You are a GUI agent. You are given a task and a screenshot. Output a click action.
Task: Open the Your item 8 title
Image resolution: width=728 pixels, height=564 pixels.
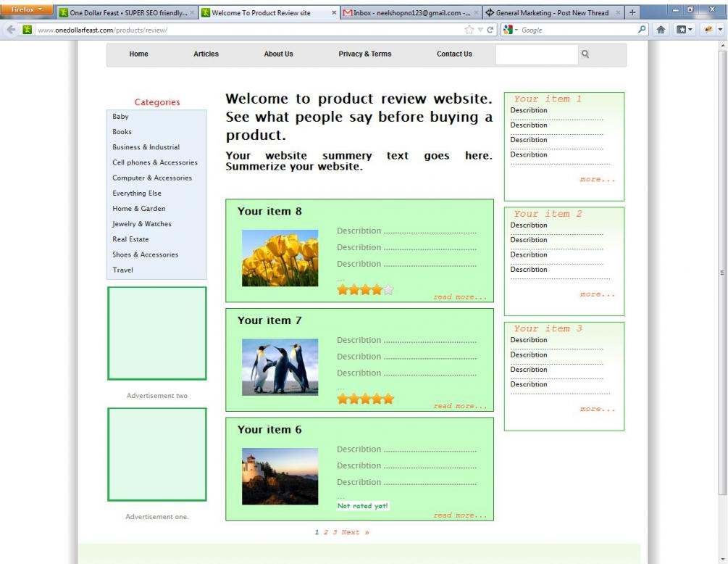click(269, 212)
